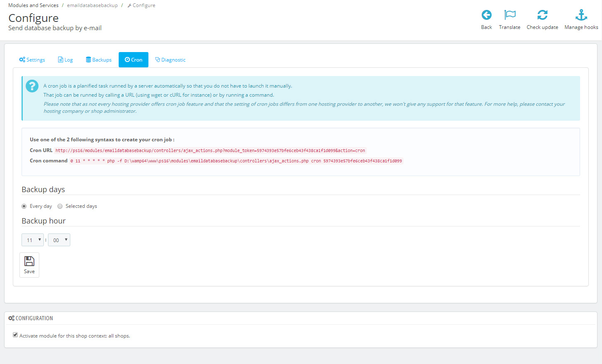
Task: Expand the minutes dropdown showing 00
Action: (x=59, y=240)
